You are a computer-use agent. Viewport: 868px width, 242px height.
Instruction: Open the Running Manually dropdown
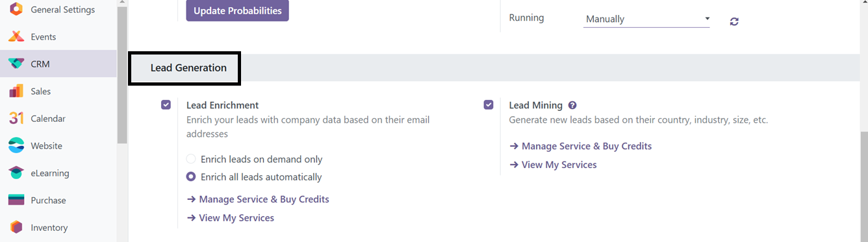point(646,19)
